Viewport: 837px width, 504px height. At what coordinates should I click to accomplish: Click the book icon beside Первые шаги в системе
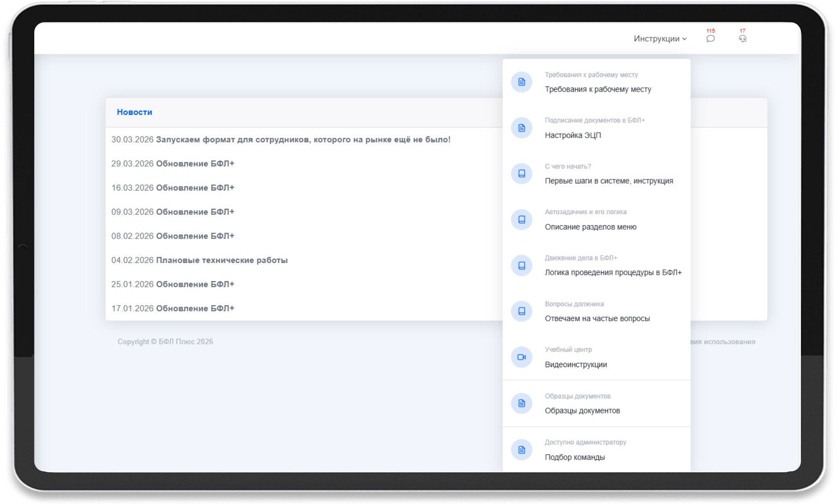[522, 174]
